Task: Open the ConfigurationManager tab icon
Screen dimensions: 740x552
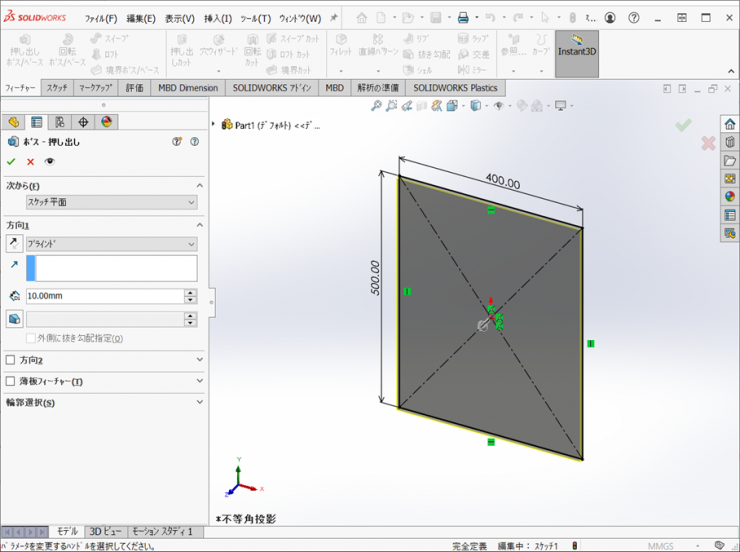Action: click(x=60, y=122)
